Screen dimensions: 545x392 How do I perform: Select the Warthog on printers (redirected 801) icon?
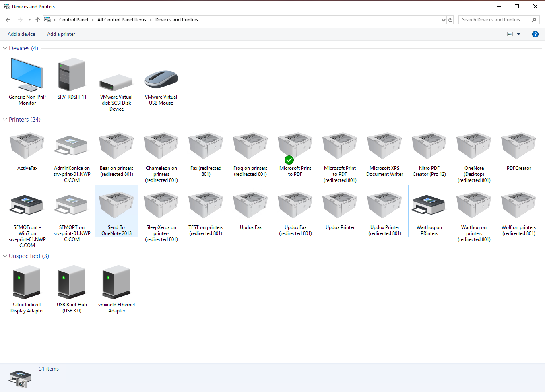pos(474,205)
